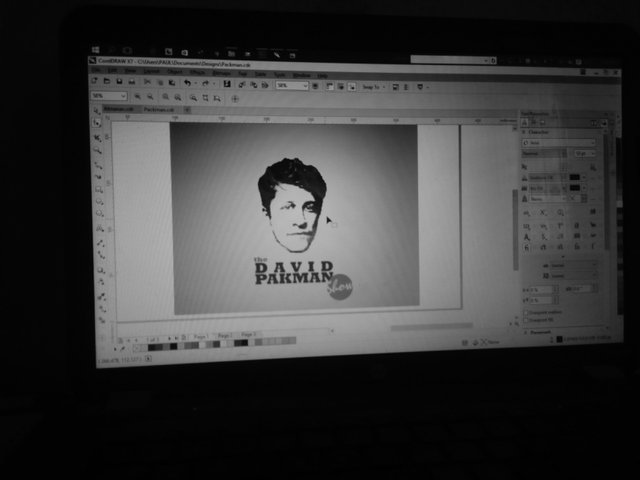
Task: Click the canvas vertical scrollbar
Action: 516,229
